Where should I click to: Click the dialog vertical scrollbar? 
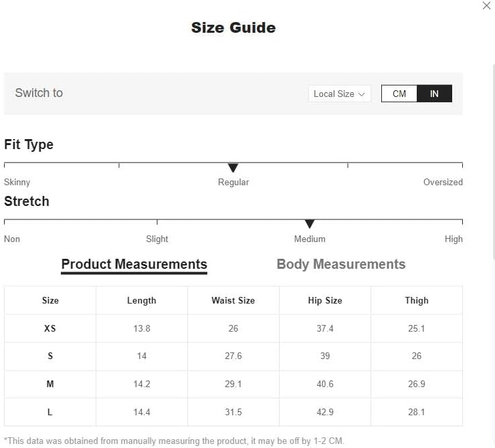point(494,162)
